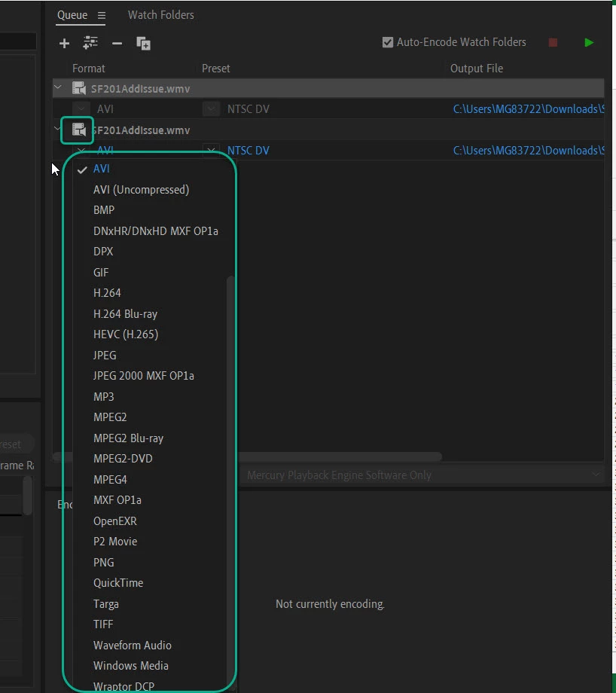Viewport: 616px width, 693px height.
Task: Open first output file path link
Action: 529,108
